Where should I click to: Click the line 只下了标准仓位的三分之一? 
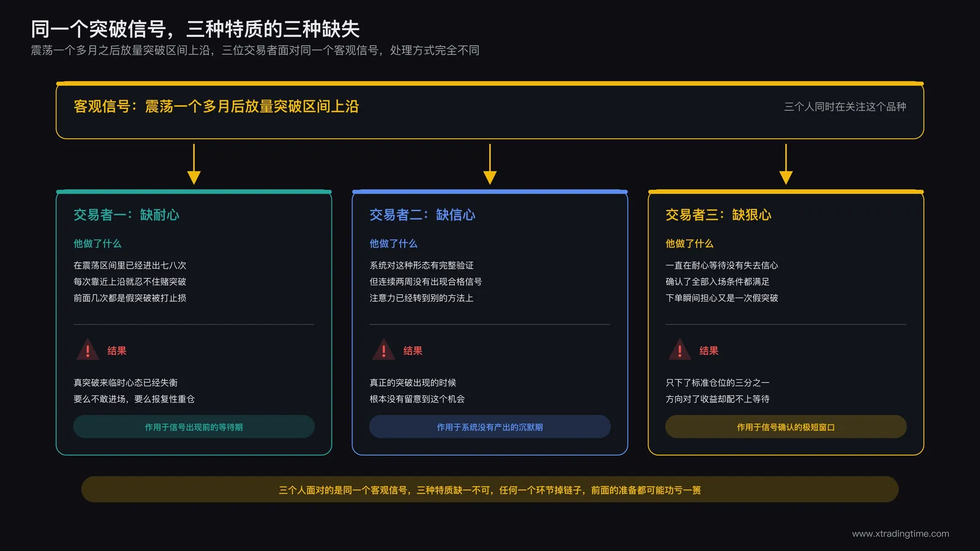(718, 383)
